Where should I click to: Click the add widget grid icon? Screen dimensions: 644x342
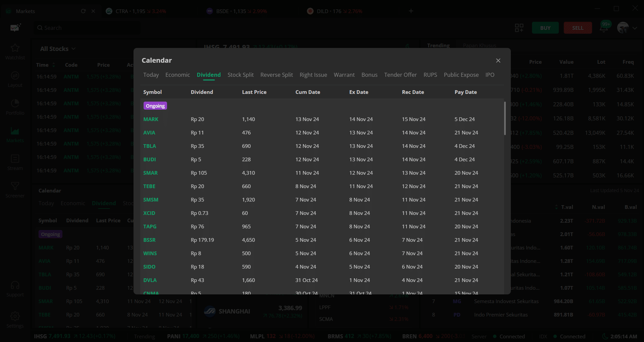[x=519, y=28]
